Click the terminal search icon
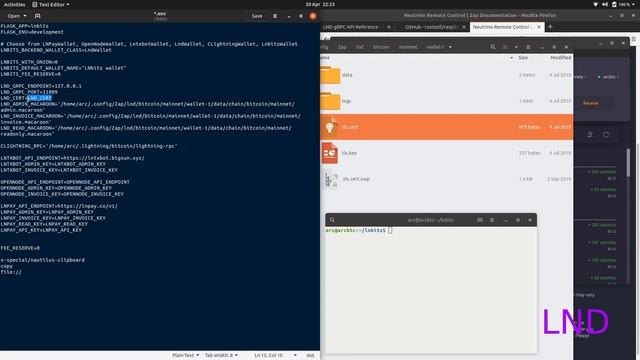640x360 pixels. 332,220
